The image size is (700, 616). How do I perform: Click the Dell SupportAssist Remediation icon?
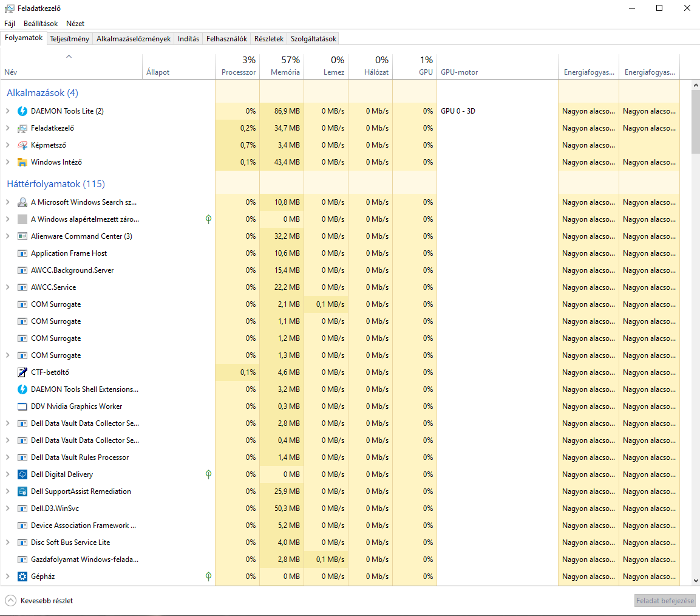click(22, 491)
